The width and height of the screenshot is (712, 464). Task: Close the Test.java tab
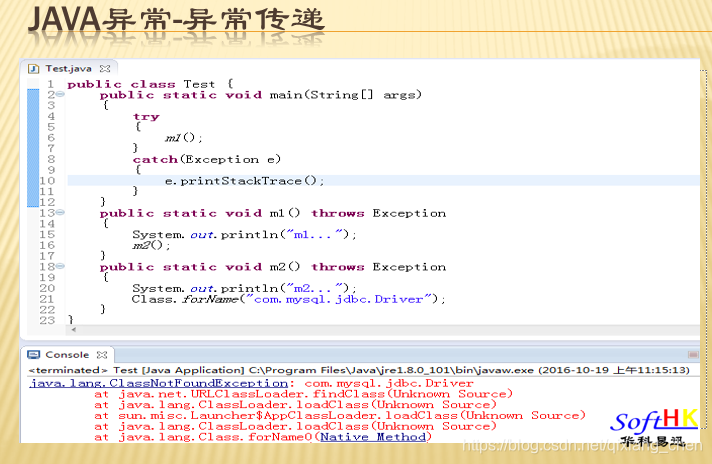(x=105, y=69)
